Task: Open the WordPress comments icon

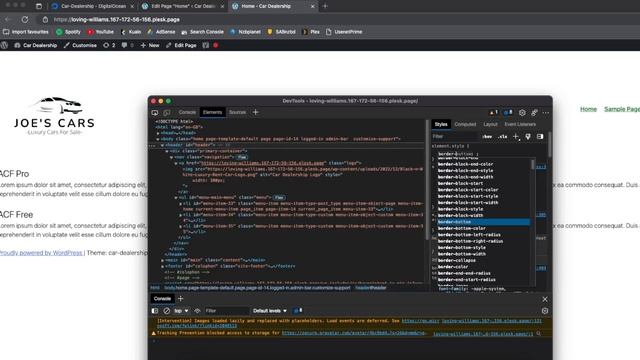Action: (127, 45)
